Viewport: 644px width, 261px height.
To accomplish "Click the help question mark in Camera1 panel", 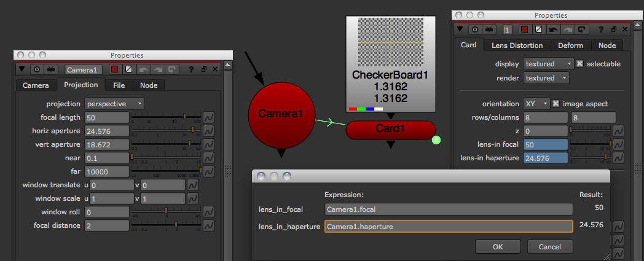I will (x=192, y=69).
